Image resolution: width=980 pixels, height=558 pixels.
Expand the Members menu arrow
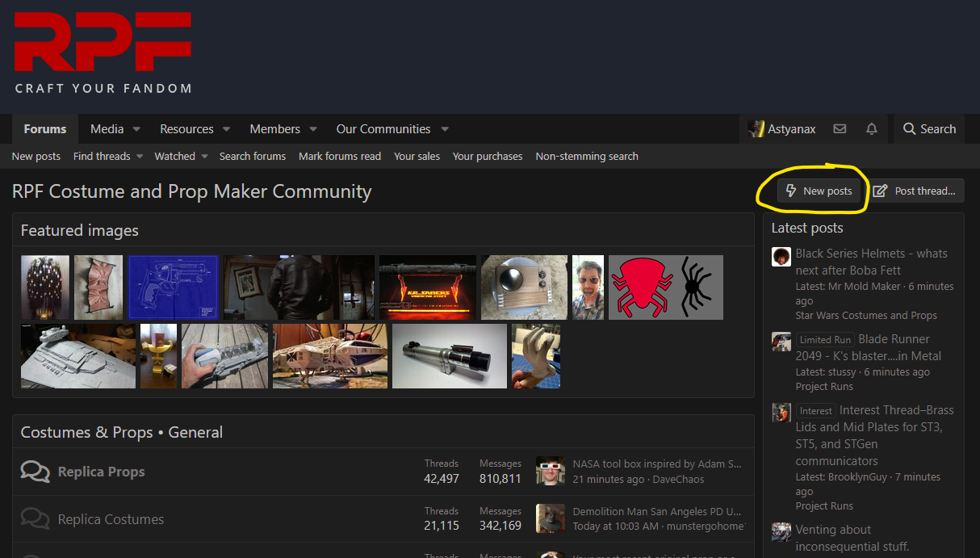tap(313, 129)
